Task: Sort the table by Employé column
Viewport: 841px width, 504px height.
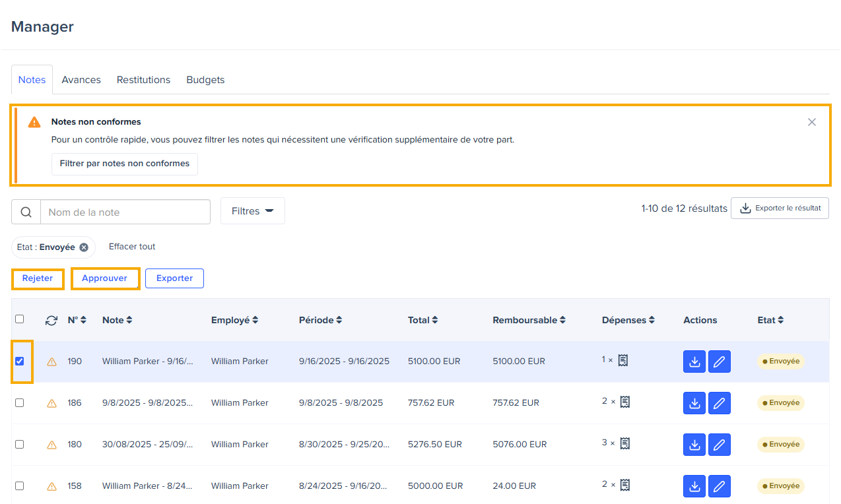Action: pos(234,320)
